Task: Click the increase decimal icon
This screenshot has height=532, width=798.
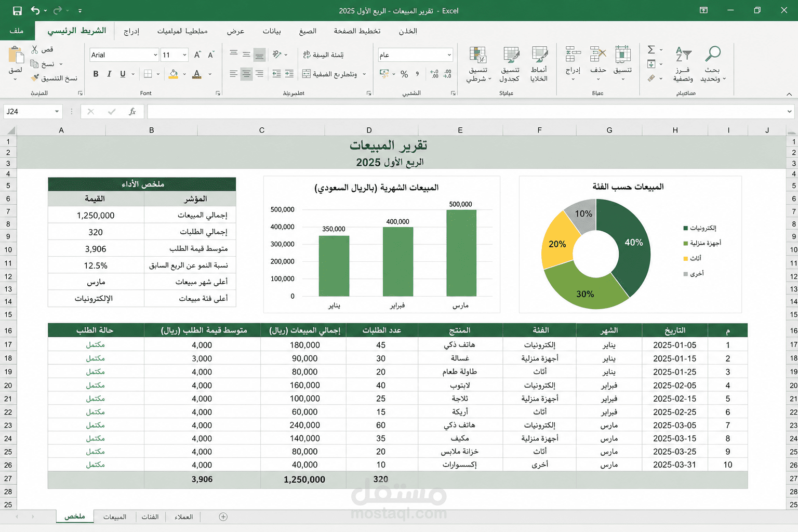Action: [x=434, y=74]
